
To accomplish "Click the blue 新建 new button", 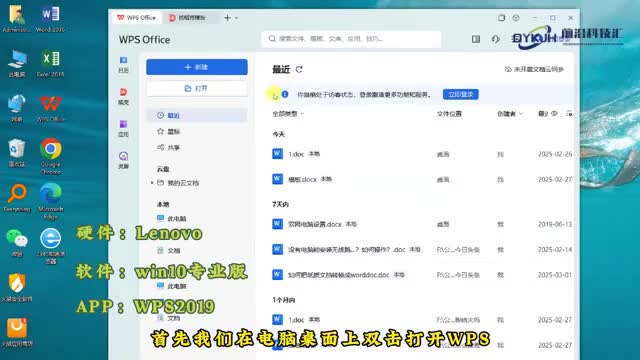I will coord(197,67).
